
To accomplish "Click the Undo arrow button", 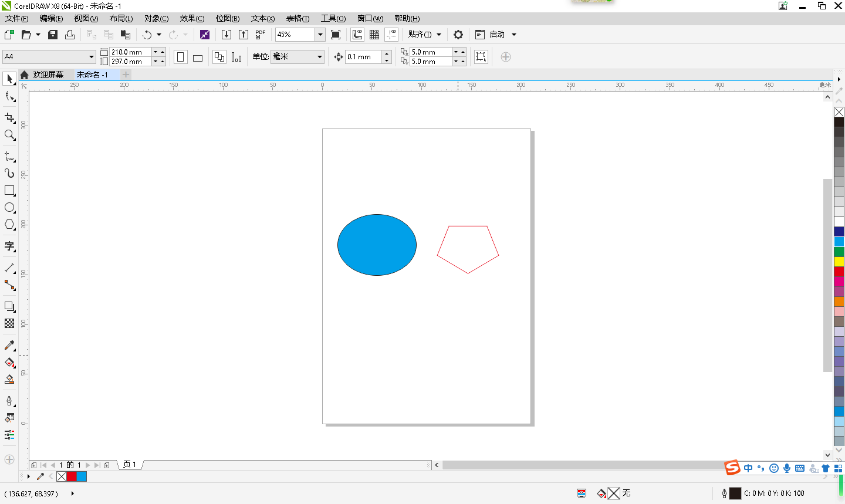I will [x=147, y=35].
